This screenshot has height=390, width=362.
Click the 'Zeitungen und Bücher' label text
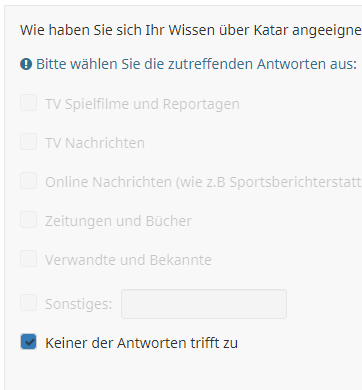(118, 221)
